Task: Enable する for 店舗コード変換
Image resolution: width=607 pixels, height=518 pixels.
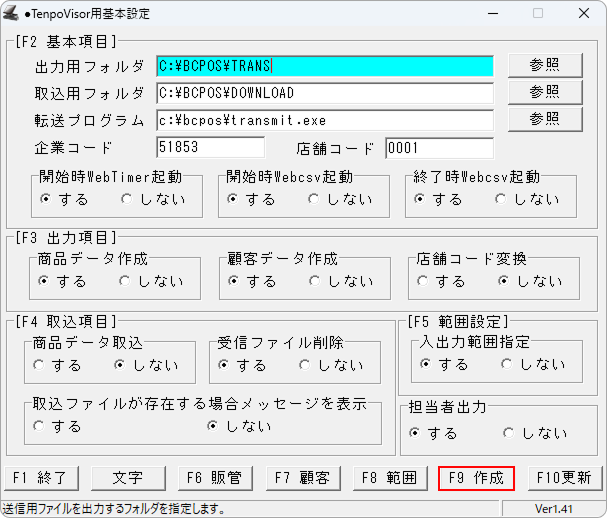Action: click(x=425, y=281)
